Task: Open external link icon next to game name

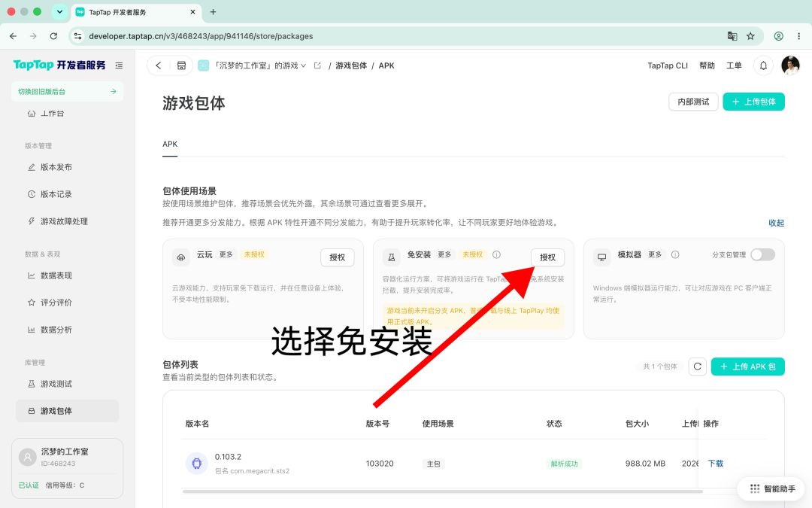Action: coord(317,65)
